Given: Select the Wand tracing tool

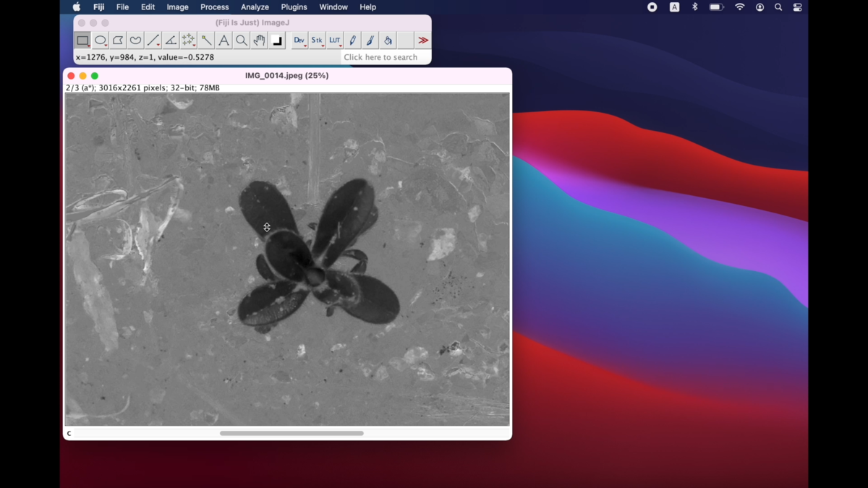Looking at the screenshot, I should click(x=206, y=40).
